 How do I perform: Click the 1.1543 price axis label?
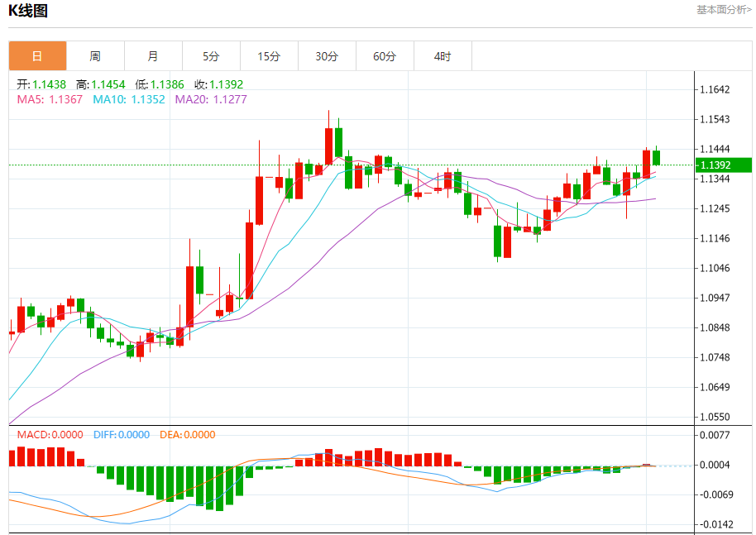coord(715,119)
